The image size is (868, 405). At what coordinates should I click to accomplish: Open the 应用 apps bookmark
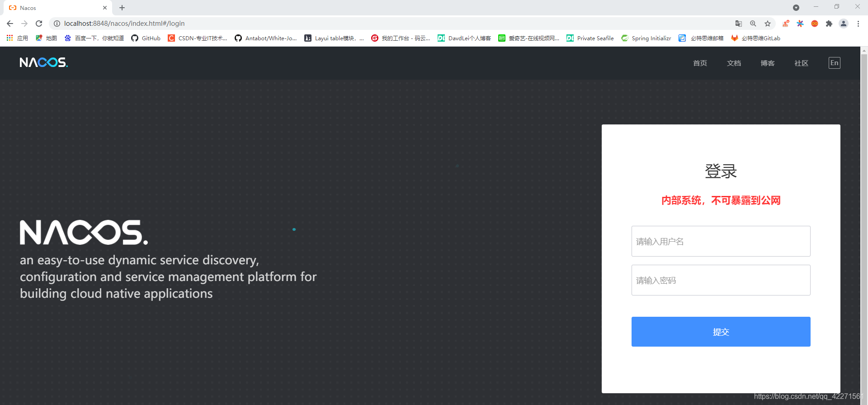coord(17,38)
